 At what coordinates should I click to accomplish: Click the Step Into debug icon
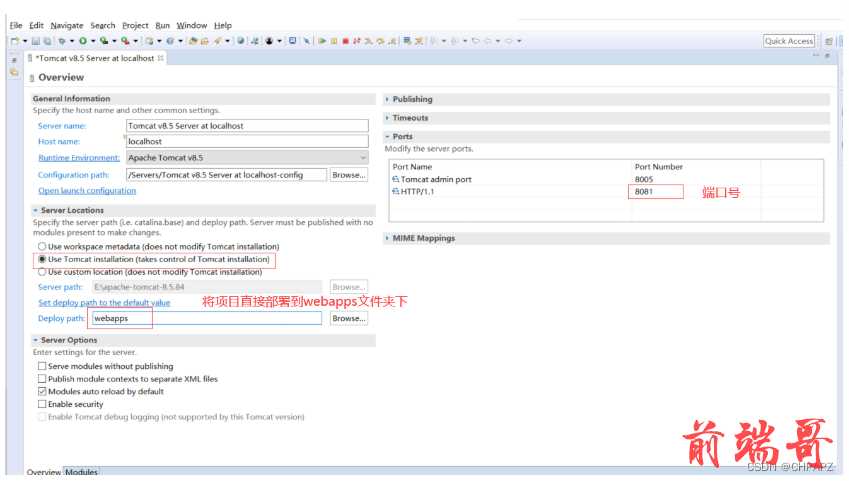point(369,41)
